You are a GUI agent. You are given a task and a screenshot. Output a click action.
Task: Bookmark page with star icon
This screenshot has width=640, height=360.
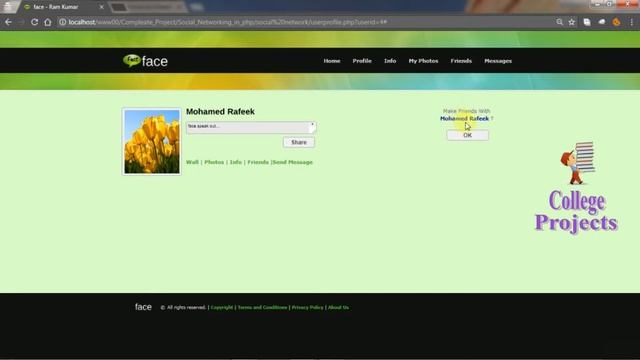point(572,22)
